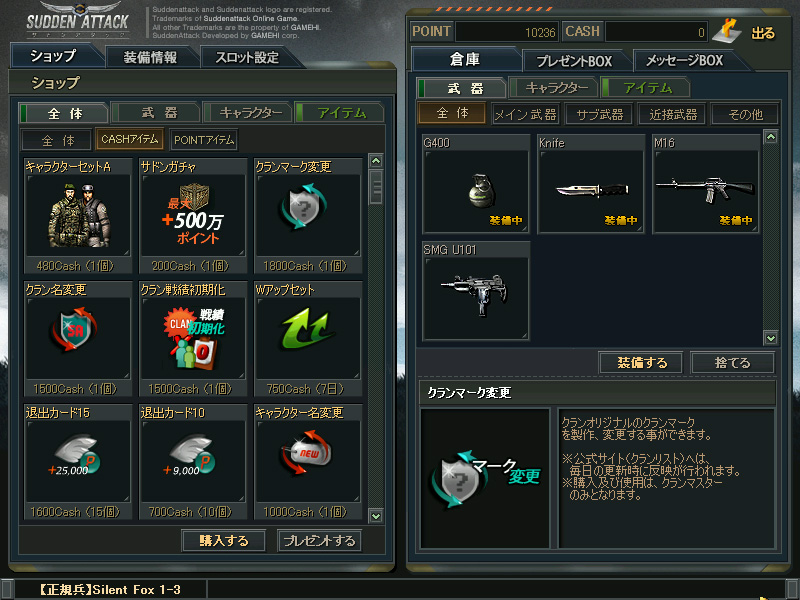Image resolution: width=800 pixels, height=600 pixels.
Task: Switch shop filter to POINTアイテム
Action: [204, 140]
